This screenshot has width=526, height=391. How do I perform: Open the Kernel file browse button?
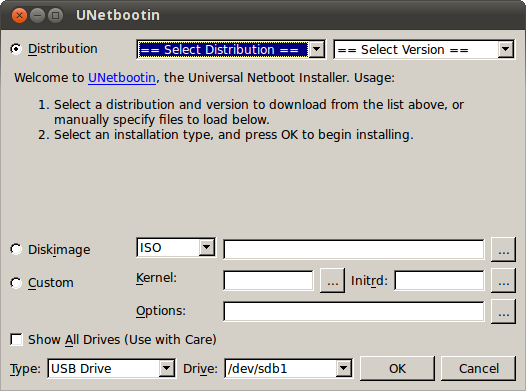332,280
